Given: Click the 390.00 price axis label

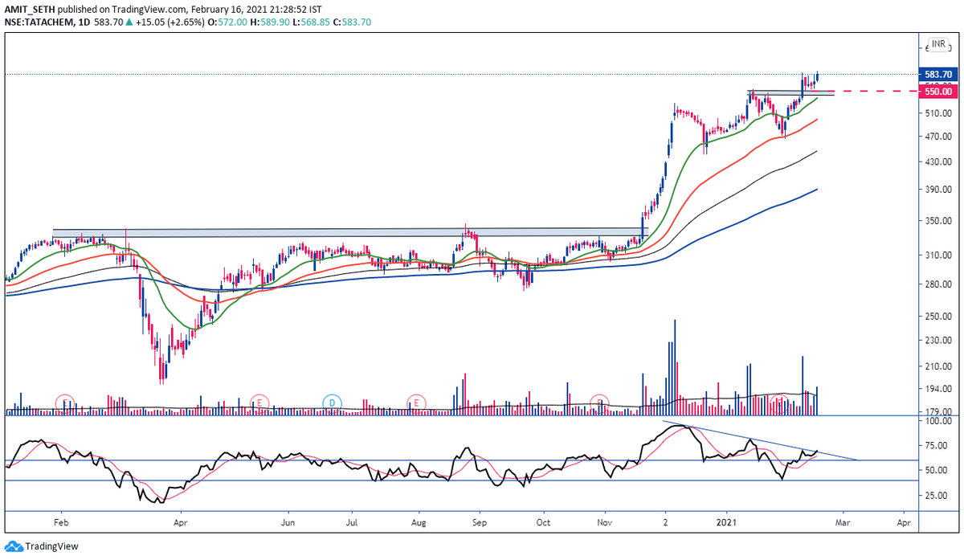Looking at the screenshot, I should (937, 190).
